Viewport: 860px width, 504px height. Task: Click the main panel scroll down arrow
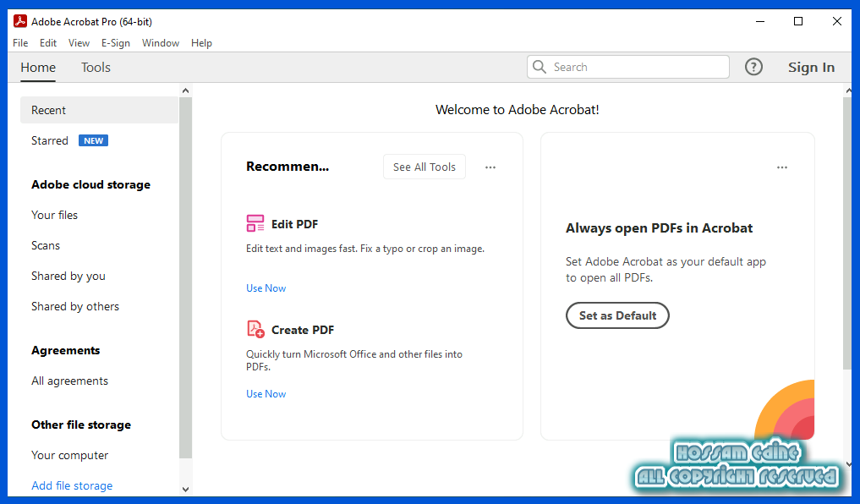click(x=848, y=464)
